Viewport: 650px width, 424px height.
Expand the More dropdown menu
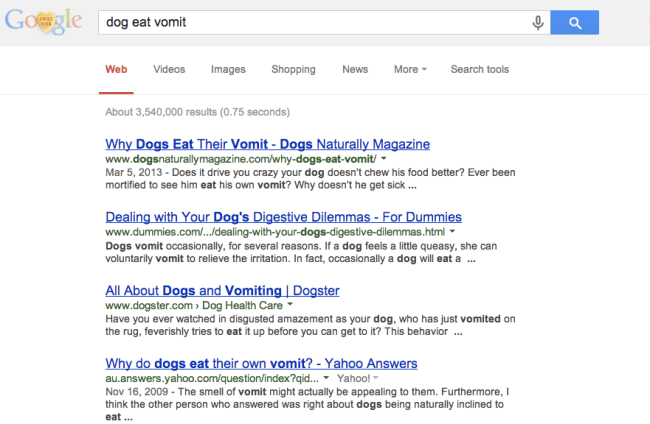(410, 70)
